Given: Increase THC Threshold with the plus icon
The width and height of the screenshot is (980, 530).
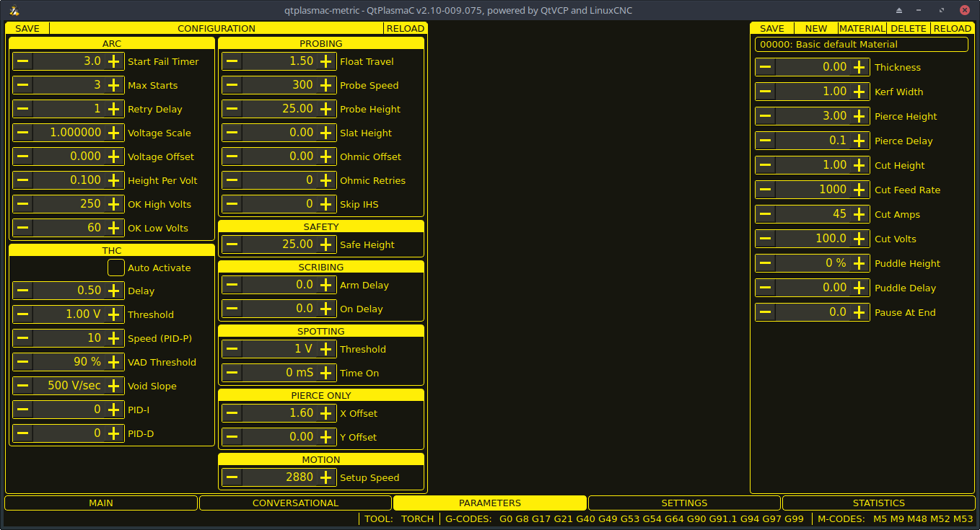Looking at the screenshot, I should pyautogui.click(x=114, y=314).
